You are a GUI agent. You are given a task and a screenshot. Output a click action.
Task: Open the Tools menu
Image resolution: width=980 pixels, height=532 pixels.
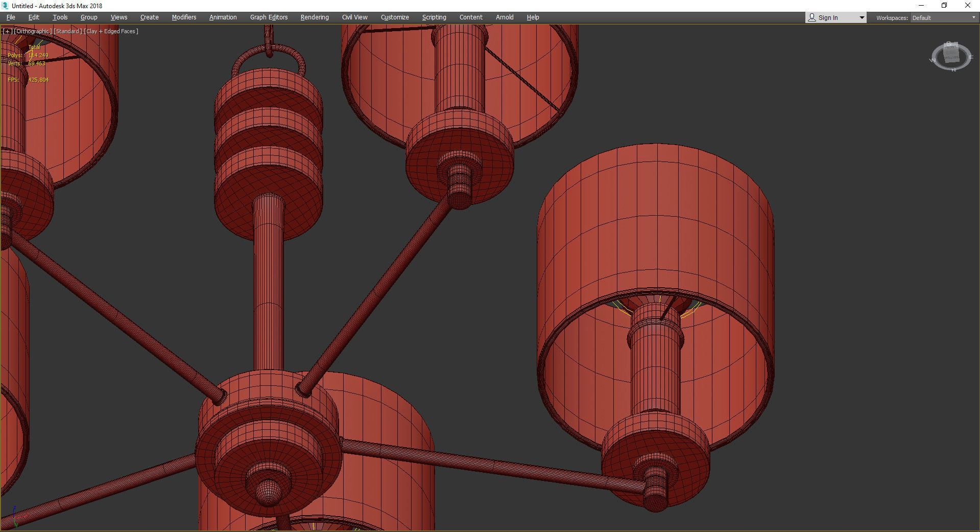pyautogui.click(x=60, y=17)
